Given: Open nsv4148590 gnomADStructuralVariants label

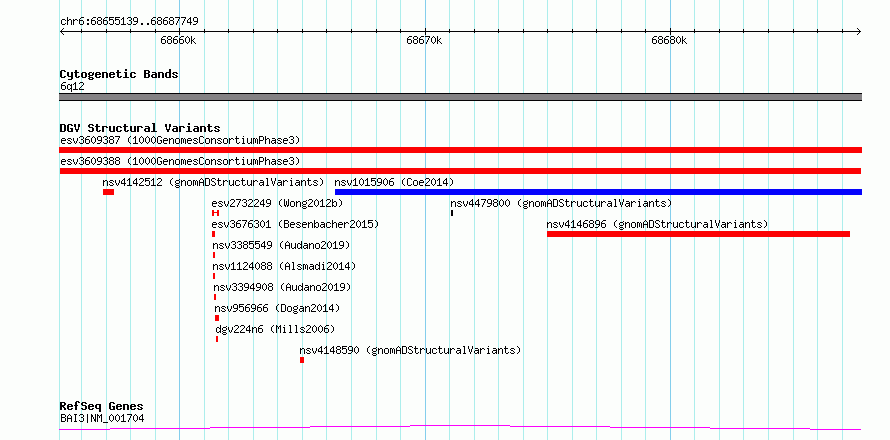Looking at the screenshot, I should coord(410,350).
